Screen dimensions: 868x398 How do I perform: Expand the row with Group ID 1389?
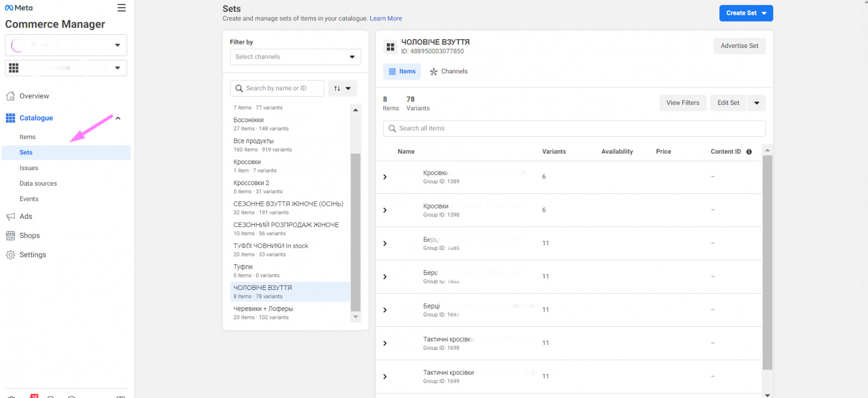point(385,177)
